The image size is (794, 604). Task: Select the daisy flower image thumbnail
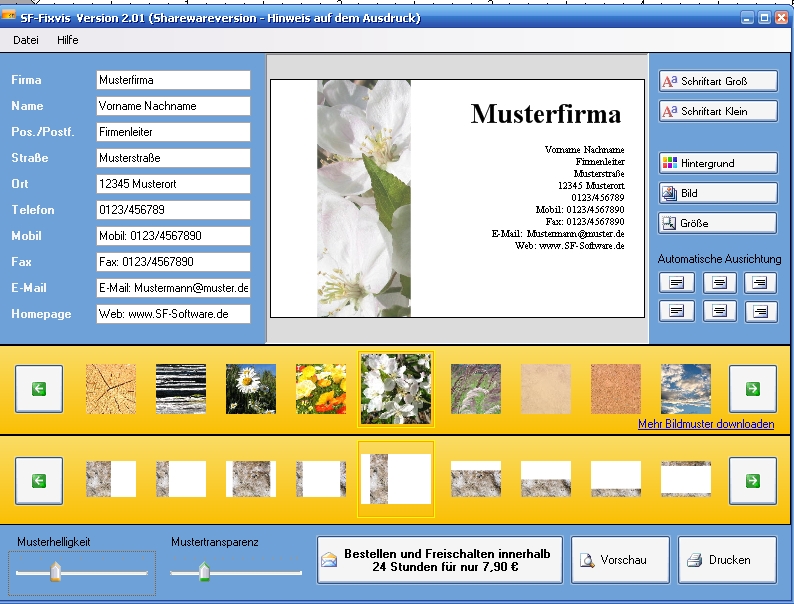click(x=251, y=389)
